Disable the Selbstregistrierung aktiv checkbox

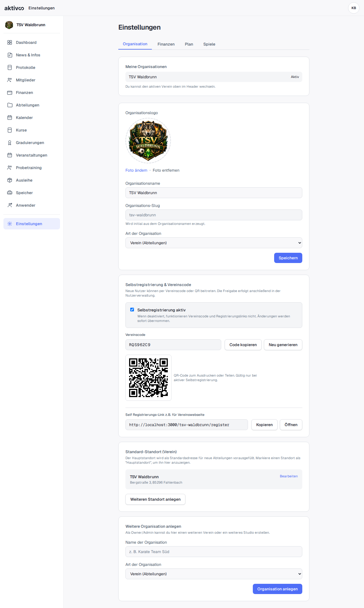(x=132, y=310)
